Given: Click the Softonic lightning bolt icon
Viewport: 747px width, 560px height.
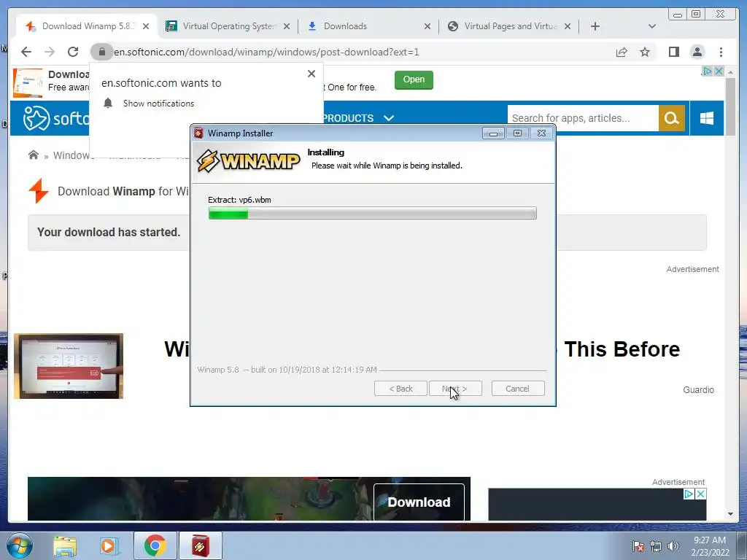Looking at the screenshot, I should pyautogui.click(x=39, y=191).
